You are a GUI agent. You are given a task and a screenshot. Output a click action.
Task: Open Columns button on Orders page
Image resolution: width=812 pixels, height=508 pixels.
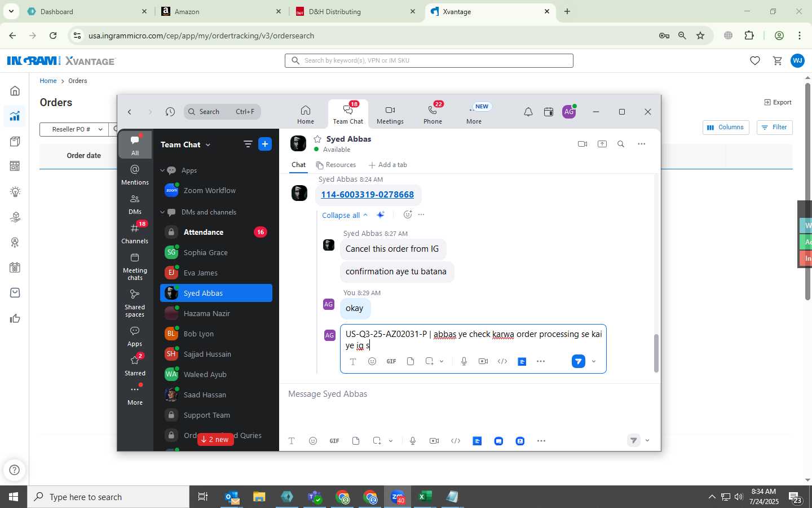pyautogui.click(x=726, y=127)
